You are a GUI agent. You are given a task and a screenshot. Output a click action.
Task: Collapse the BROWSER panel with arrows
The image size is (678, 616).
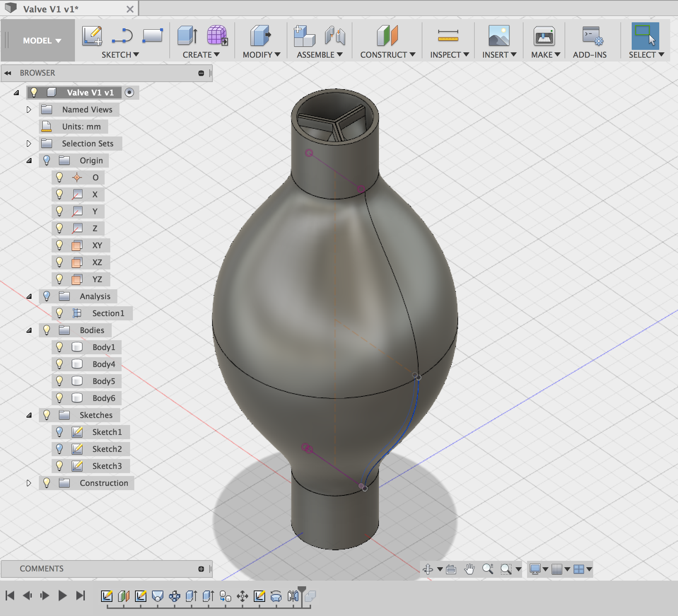pos(8,73)
